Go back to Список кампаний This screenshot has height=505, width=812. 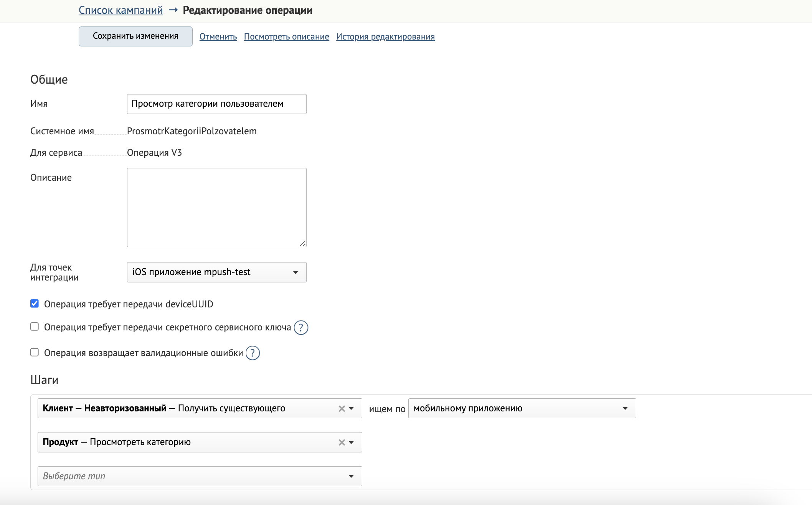click(120, 10)
